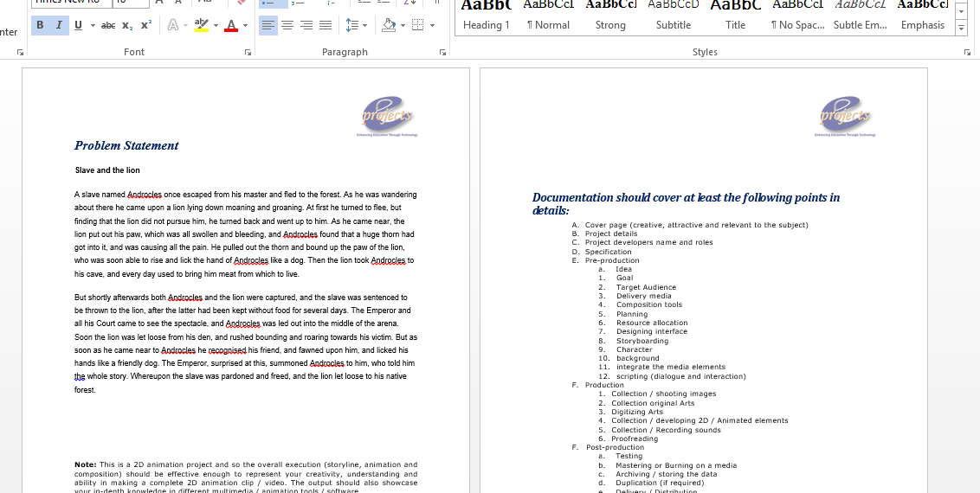Apply Heading 1 style

coord(487,17)
